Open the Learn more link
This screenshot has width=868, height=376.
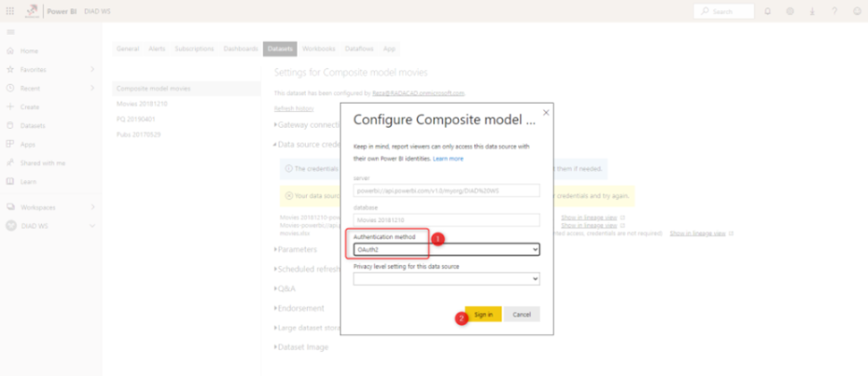point(447,159)
